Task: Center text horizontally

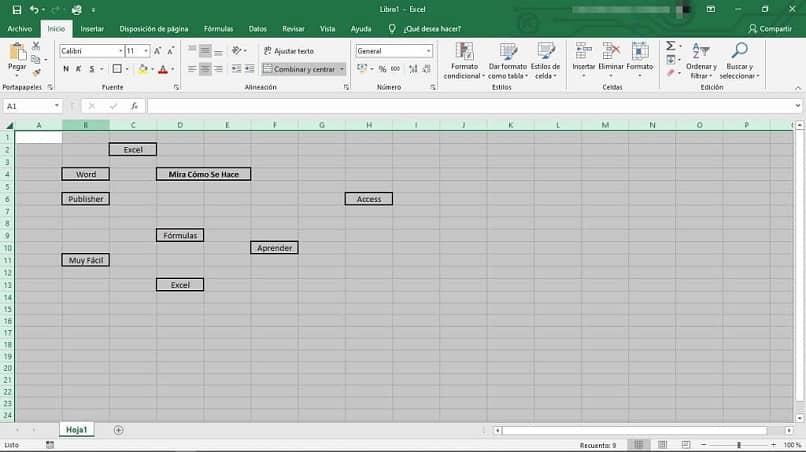Action: coord(205,69)
